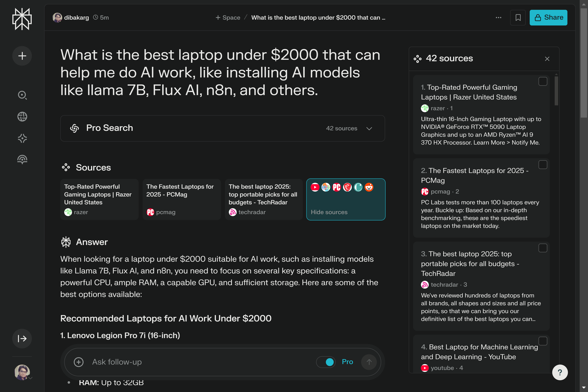Open Library icon in sidebar
The width and height of the screenshot is (588, 392).
(22, 159)
